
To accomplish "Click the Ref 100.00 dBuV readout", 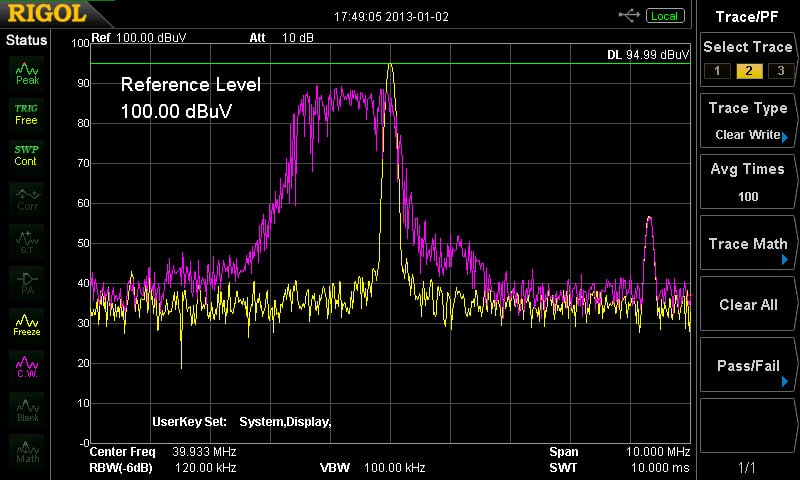I will coord(139,38).
